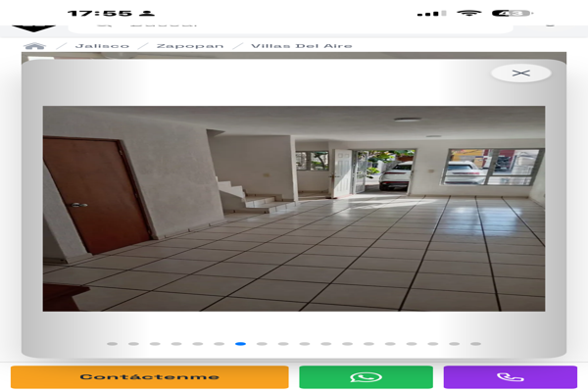Go to Jalisco breadcrumb link

coord(103,46)
